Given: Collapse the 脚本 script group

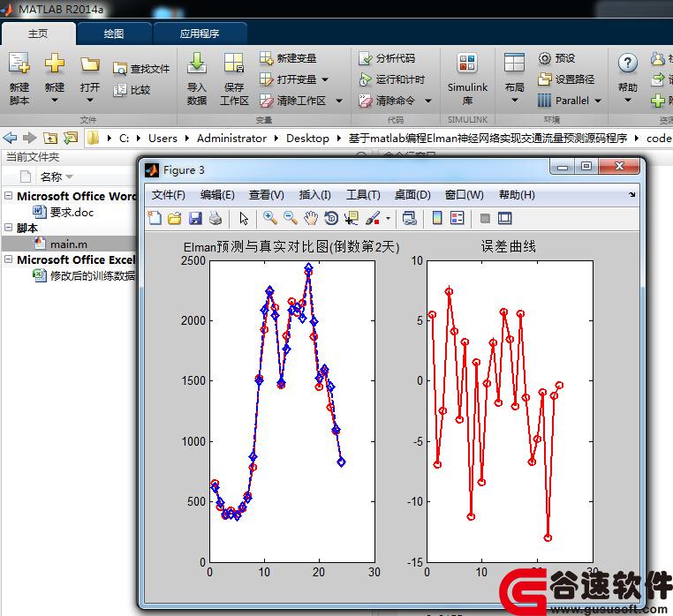Looking at the screenshot, I should coord(8,228).
